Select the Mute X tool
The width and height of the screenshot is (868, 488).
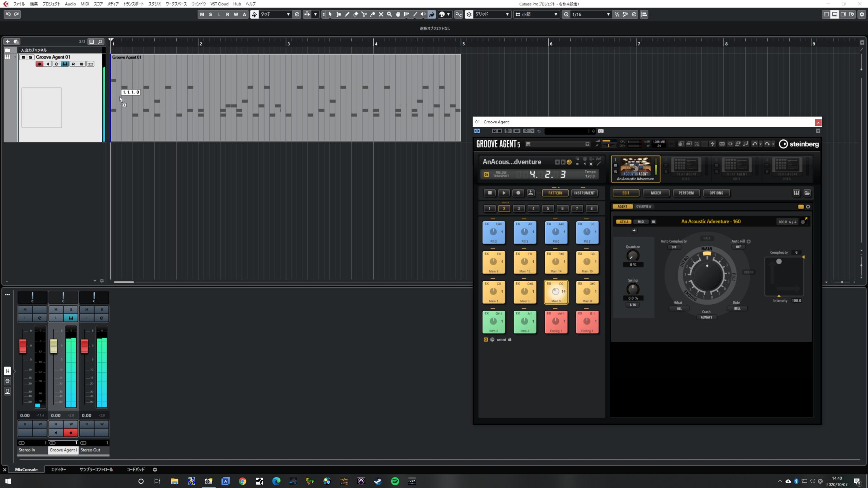tap(381, 14)
